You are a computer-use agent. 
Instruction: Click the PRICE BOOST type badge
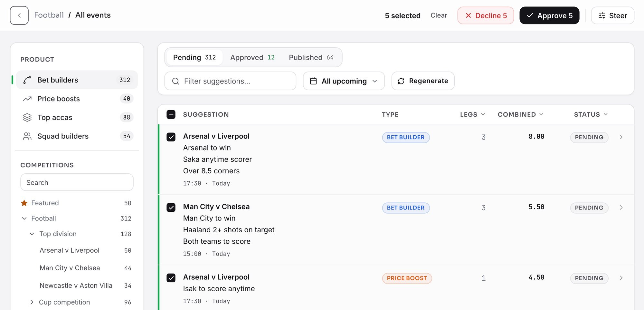coord(407,278)
